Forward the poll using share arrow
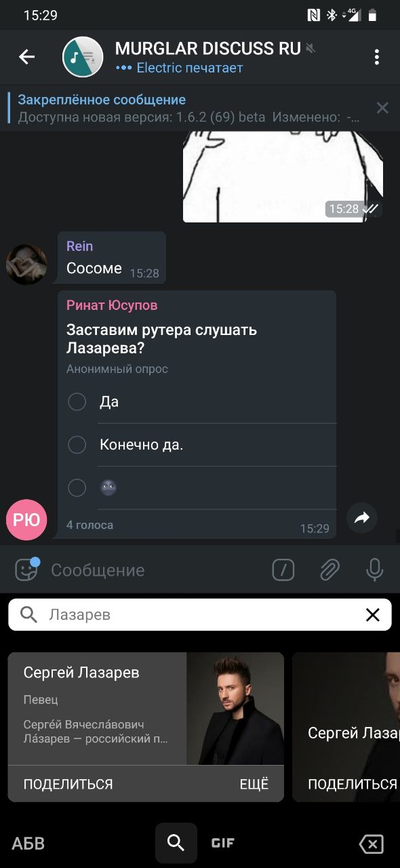The height and width of the screenshot is (868, 400). [x=362, y=519]
